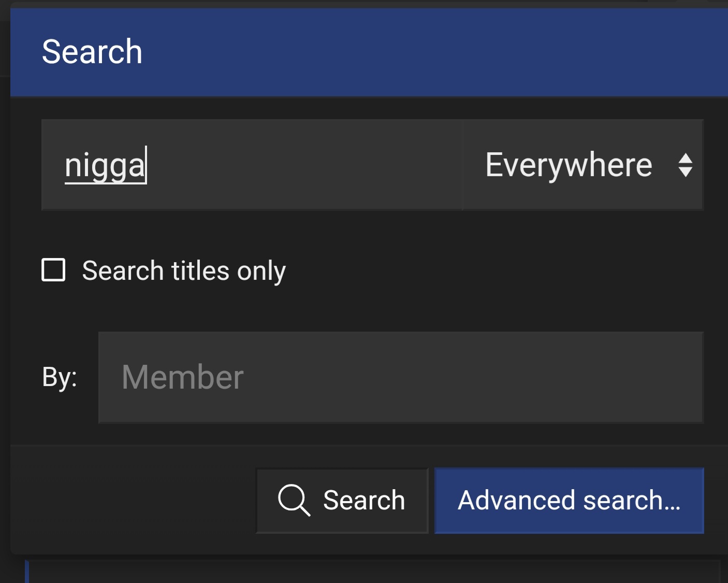The height and width of the screenshot is (583, 728).
Task: Click the footer area left of Search button
Action: coord(129,500)
